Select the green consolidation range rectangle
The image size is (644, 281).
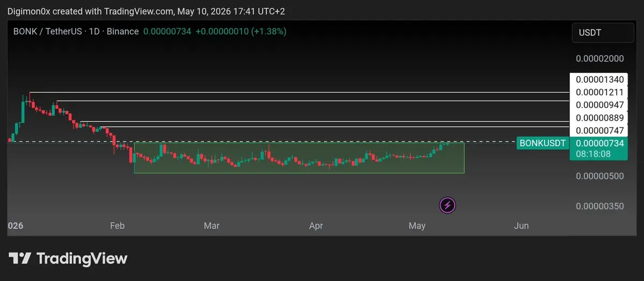tap(299, 157)
